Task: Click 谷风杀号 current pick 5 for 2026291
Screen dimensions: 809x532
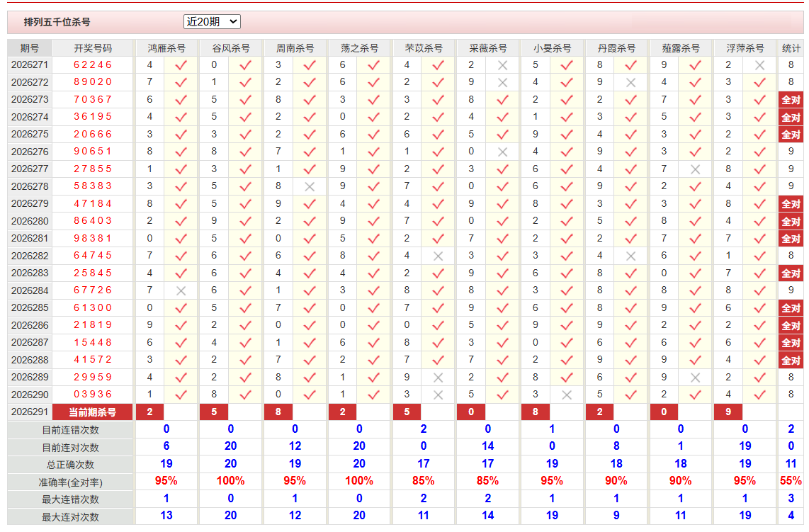Action: 214,412
